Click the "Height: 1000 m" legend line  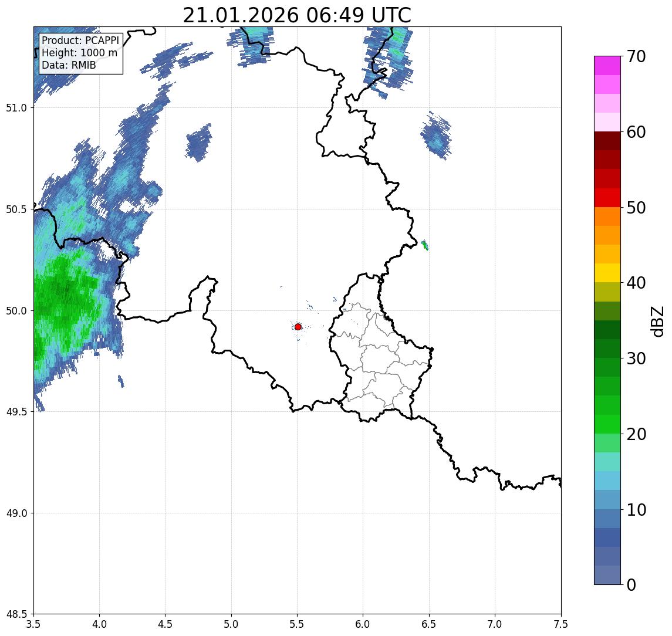[79, 53]
